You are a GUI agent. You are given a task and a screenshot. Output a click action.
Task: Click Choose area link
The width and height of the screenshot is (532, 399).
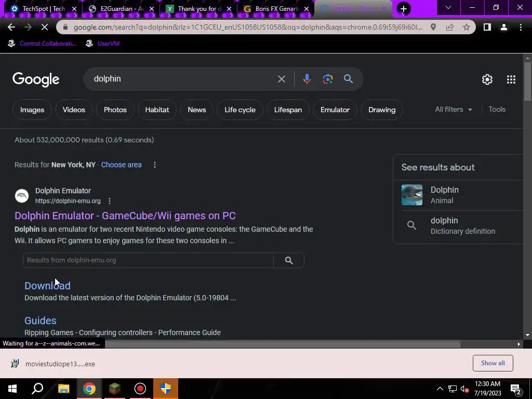[x=121, y=165]
